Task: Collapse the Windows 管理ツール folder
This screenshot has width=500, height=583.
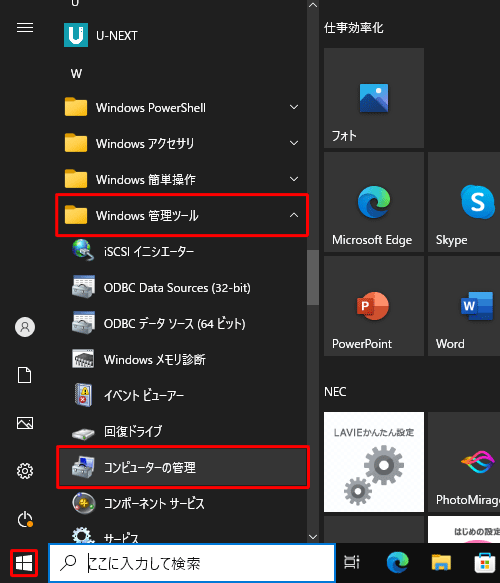Action: click(x=182, y=215)
